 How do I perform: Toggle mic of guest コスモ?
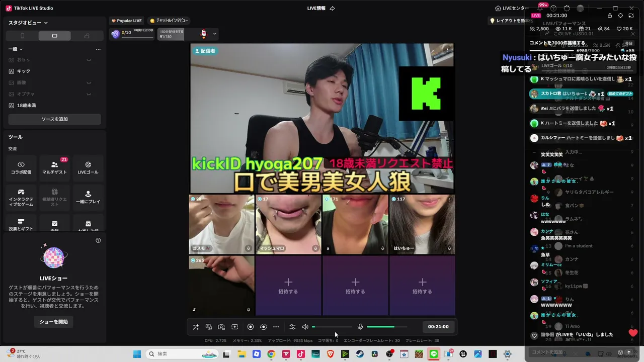(x=249, y=248)
